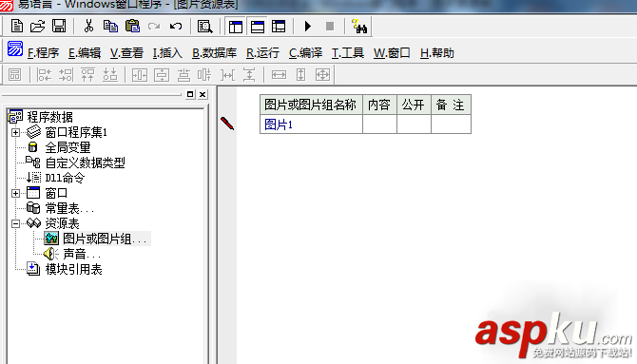637x364 pixels.
Task: Maximize the left tree panel
Action: pos(190,94)
